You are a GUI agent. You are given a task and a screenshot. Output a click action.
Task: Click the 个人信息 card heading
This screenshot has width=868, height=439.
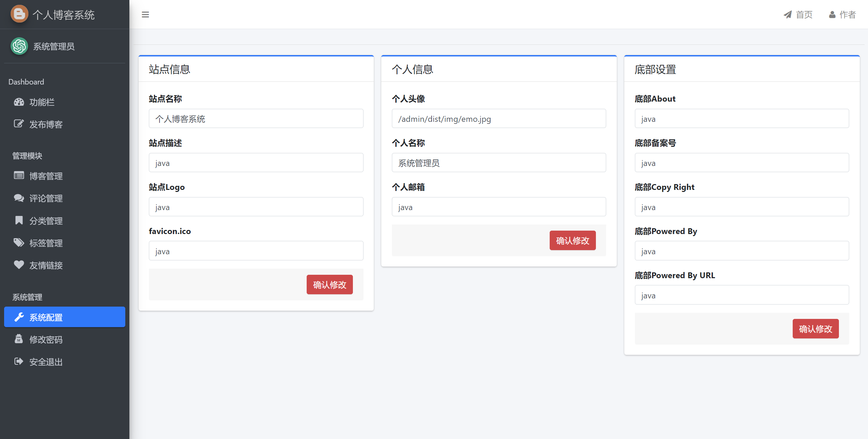[x=412, y=69]
